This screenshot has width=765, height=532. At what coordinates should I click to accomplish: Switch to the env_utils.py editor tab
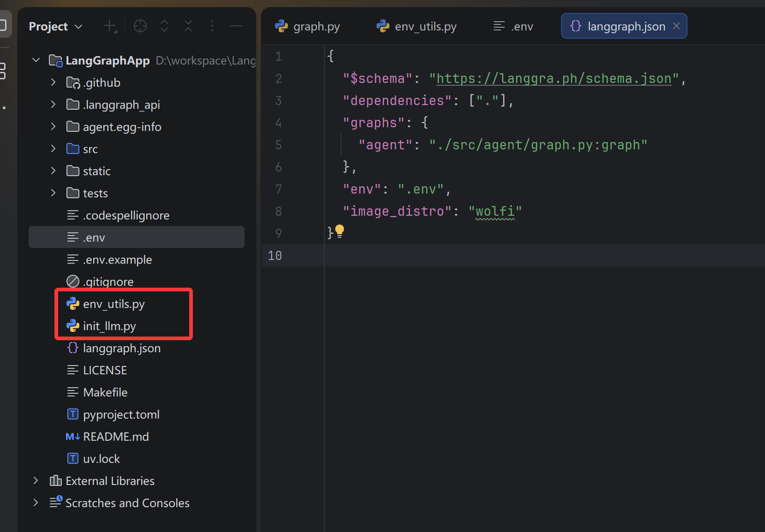tap(417, 26)
